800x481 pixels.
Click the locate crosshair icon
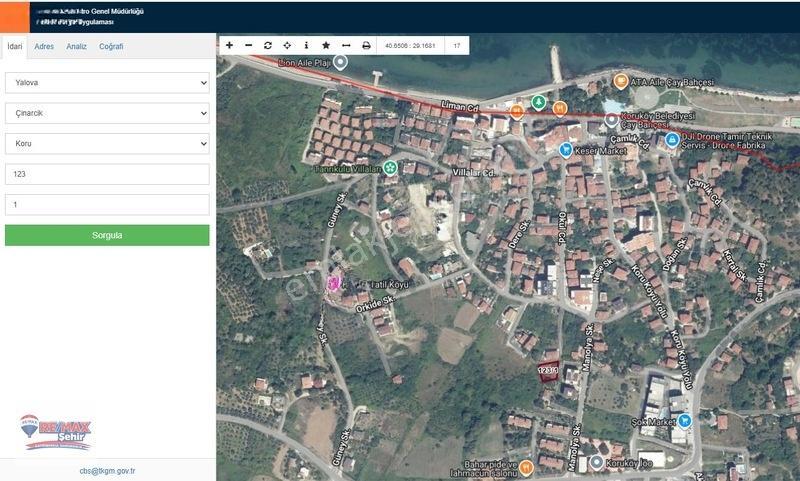(x=287, y=45)
